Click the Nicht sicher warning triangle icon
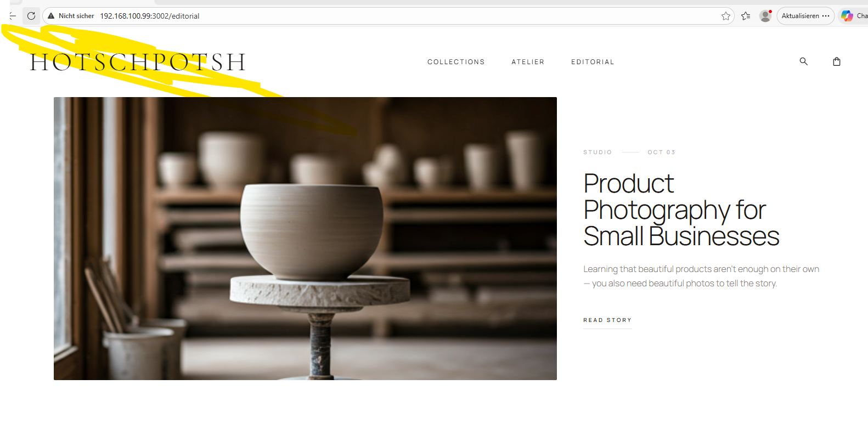 [51, 16]
